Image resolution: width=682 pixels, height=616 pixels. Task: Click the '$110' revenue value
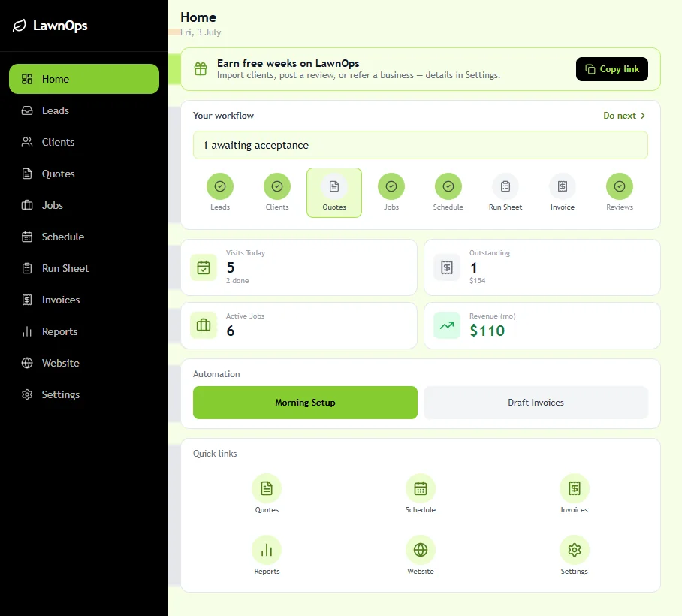487,331
